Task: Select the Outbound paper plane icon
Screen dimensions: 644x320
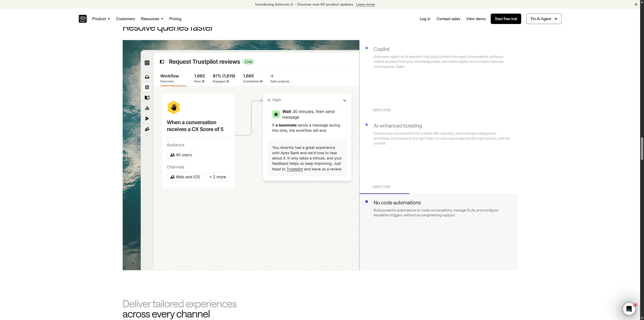Action: pyautogui.click(x=147, y=119)
